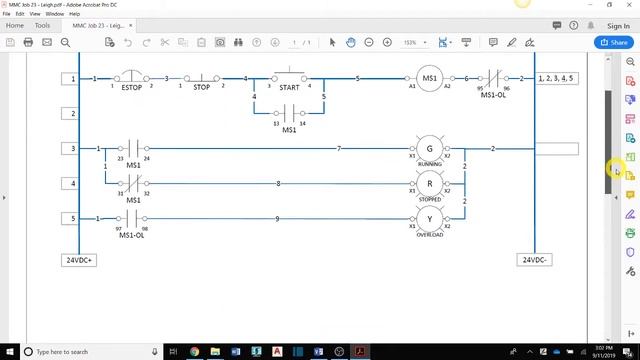Click the Copy icon in toolbar

[183, 42]
